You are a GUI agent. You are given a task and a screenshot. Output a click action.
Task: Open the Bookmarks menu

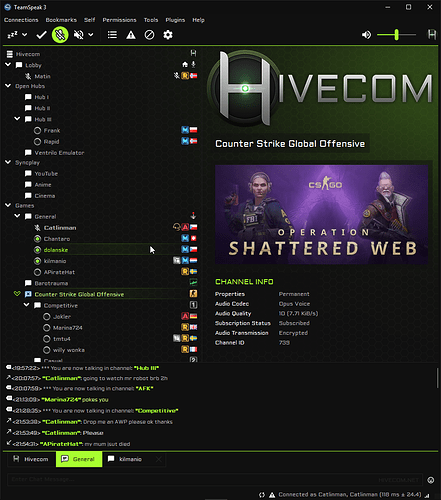point(61,20)
